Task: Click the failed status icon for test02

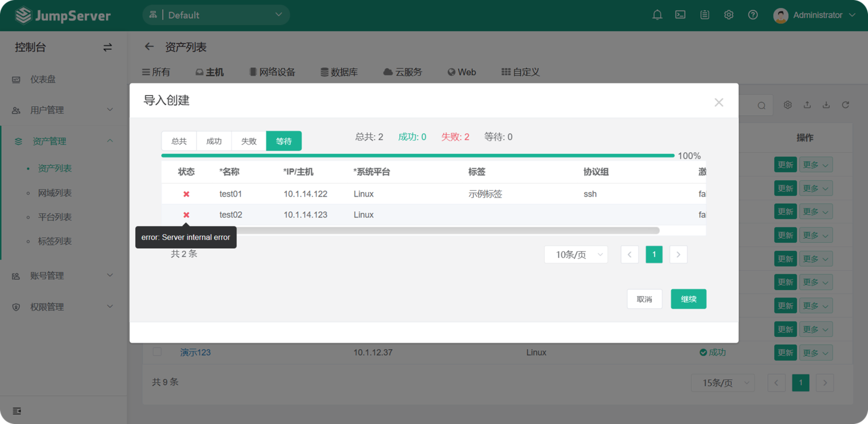Action: 186,215
